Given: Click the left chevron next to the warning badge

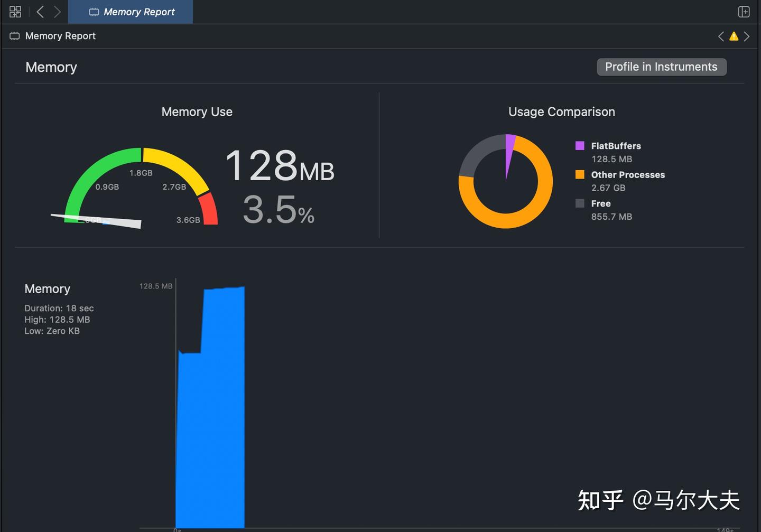Looking at the screenshot, I should click(720, 36).
